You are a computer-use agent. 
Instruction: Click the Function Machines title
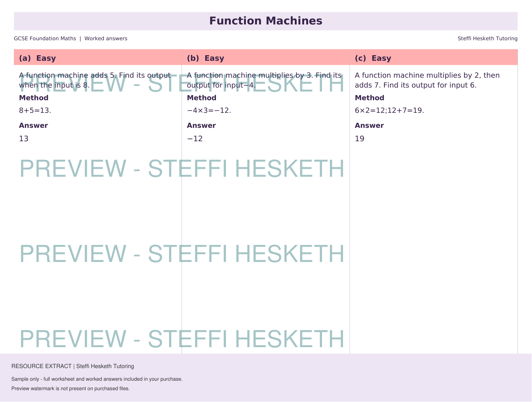[x=266, y=21]
